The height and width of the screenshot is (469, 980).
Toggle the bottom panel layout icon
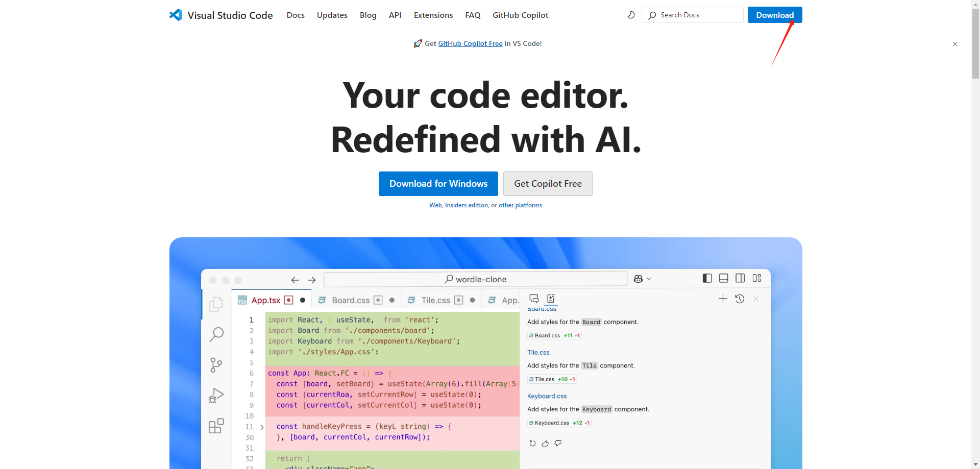723,278
